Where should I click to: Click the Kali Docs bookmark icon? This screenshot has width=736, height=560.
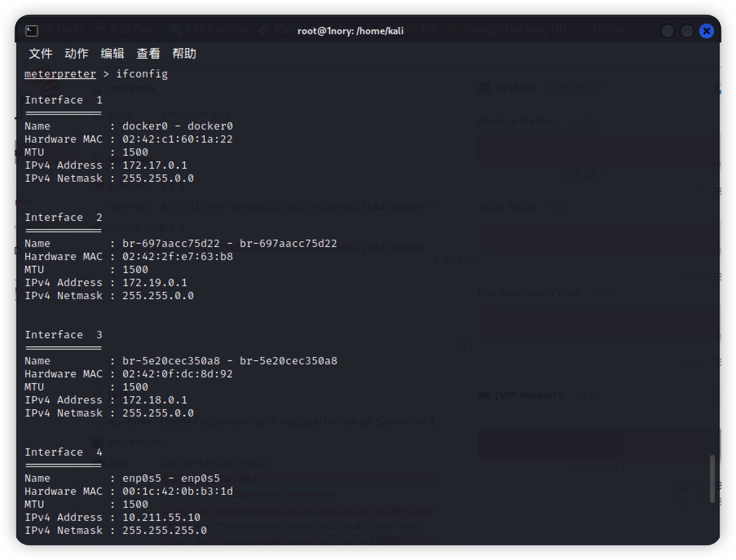click(x=100, y=29)
